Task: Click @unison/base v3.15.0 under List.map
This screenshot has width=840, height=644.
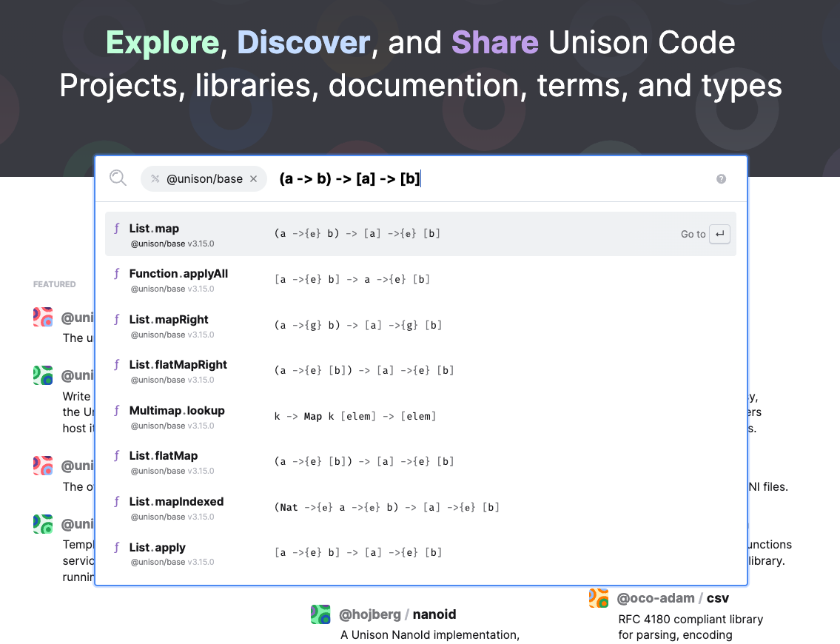Action: click(x=172, y=244)
